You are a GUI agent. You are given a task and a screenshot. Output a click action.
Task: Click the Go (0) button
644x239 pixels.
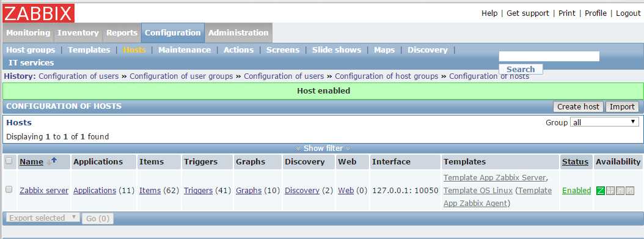coord(98,218)
